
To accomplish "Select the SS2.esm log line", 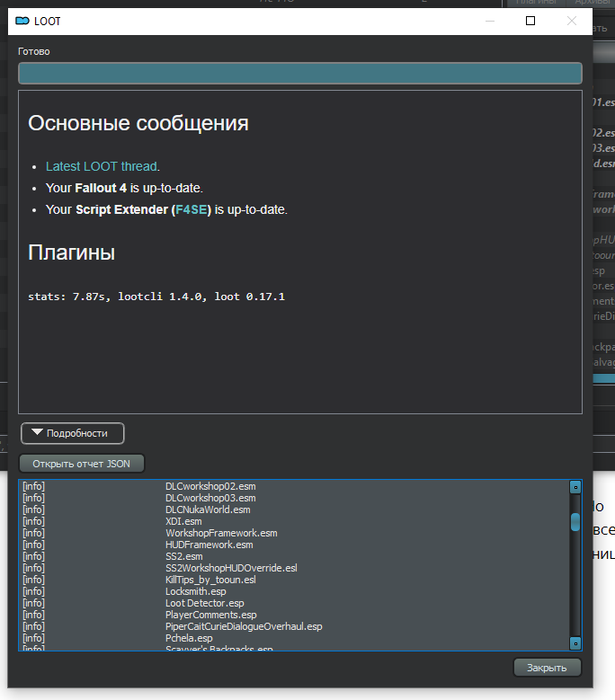I will click(x=294, y=556).
